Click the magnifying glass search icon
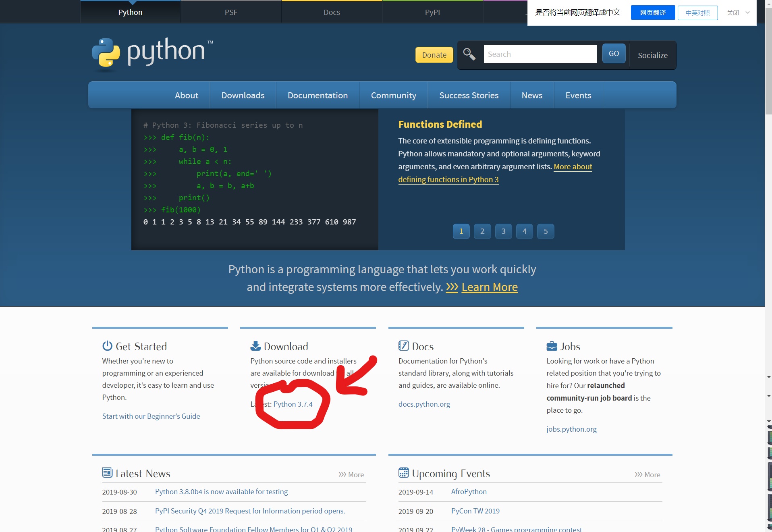Viewport: 772px width, 532px height. point(469,54)
